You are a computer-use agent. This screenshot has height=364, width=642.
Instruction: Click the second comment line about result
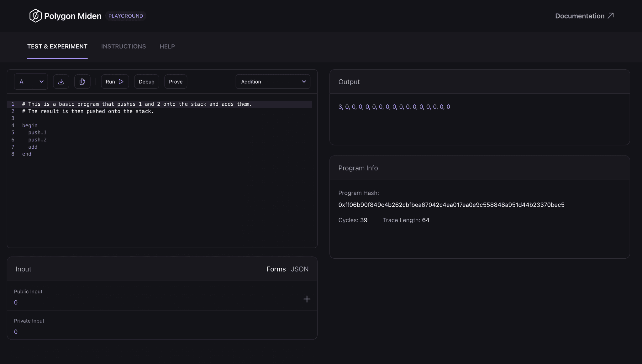88,111
